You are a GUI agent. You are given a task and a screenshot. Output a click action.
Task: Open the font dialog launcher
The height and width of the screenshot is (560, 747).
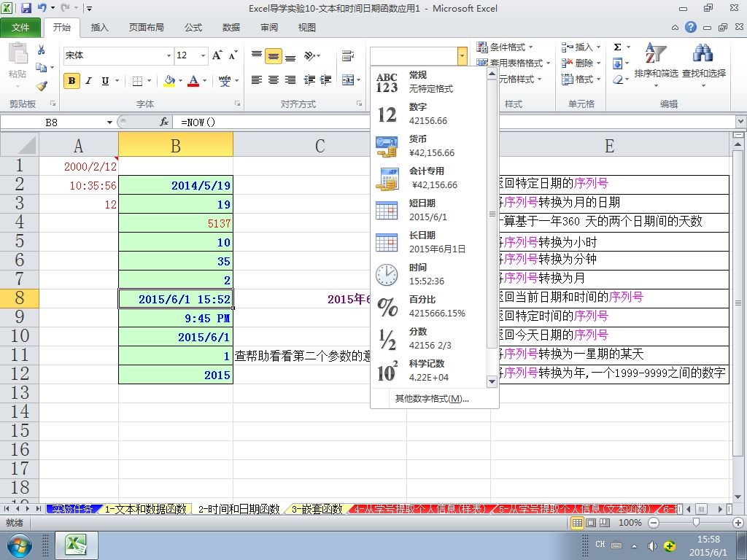pyautogui.click(x=237, y=104)
